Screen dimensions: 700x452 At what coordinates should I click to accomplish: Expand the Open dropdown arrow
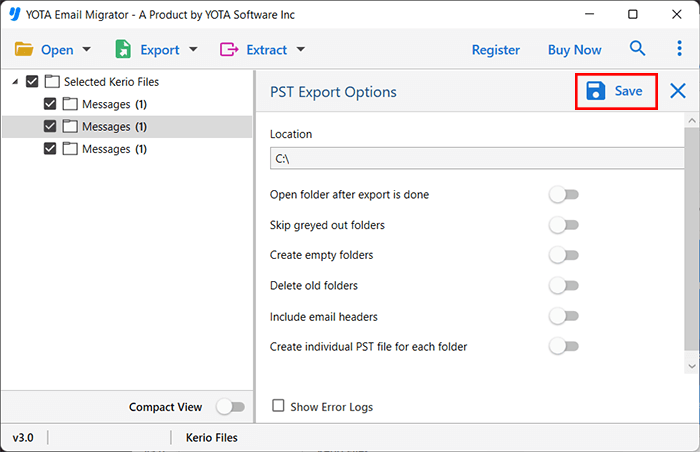(87, 50)
